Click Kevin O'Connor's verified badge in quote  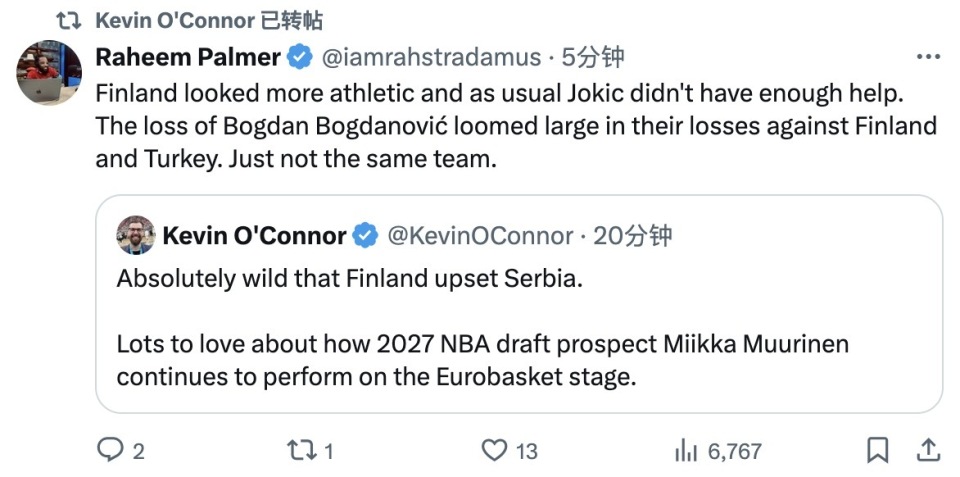click(x=365, y=236)
